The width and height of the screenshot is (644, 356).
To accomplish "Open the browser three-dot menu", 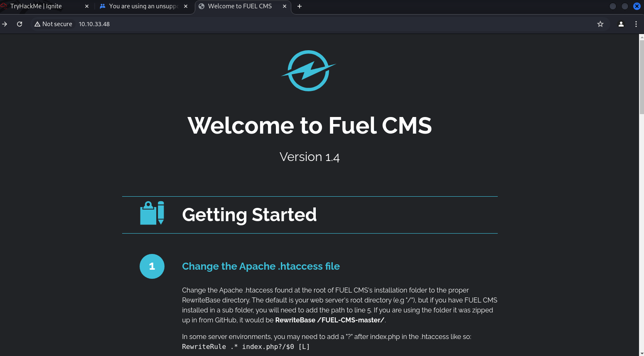I will pos(636,24).
